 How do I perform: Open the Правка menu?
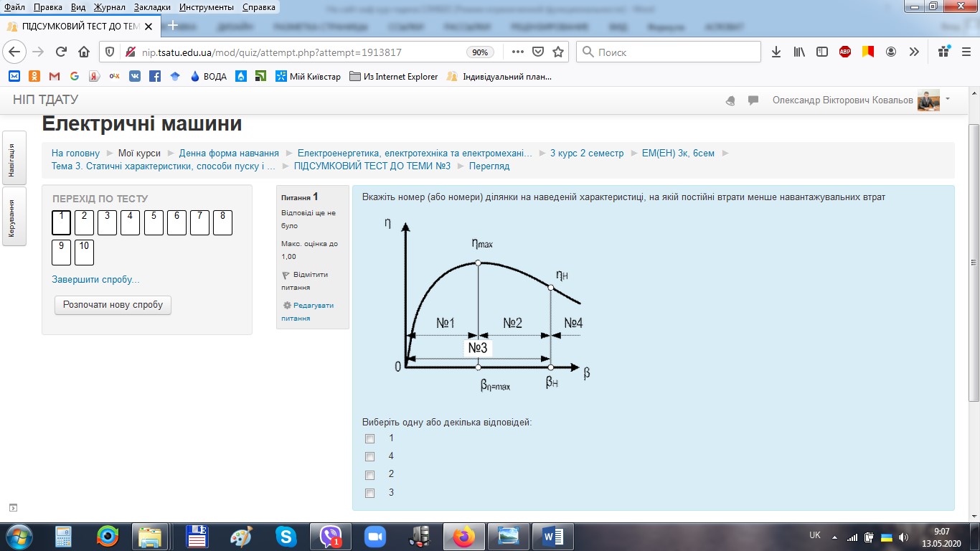point(48,7)
